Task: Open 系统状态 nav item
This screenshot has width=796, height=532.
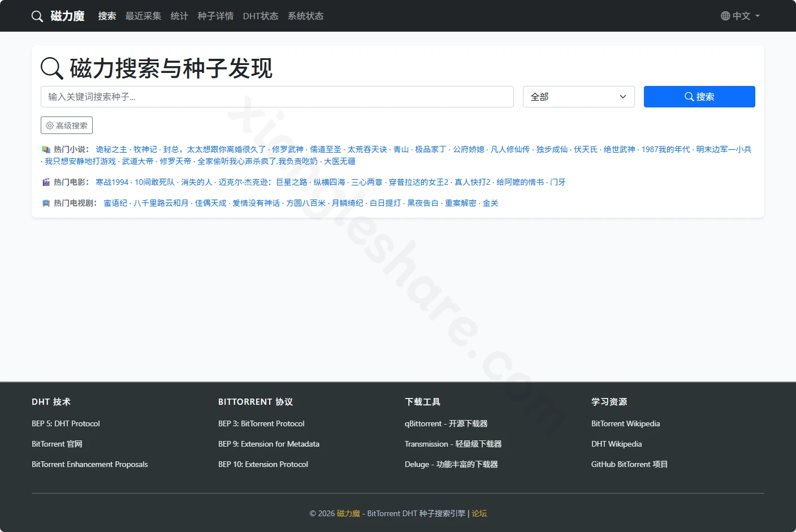Action: coord(306,16)
